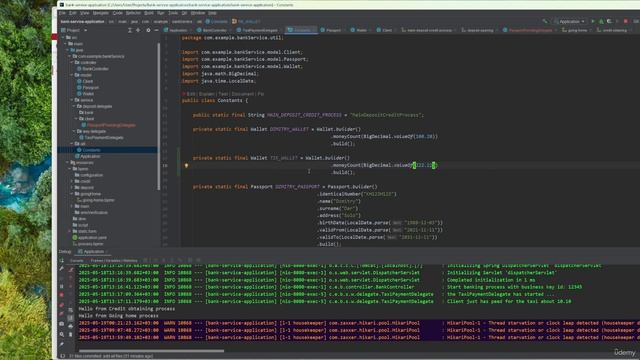Screen dimensions: 640x360
Task: Click Clear All trash icon in console
Action: click(x=71, y=334)
